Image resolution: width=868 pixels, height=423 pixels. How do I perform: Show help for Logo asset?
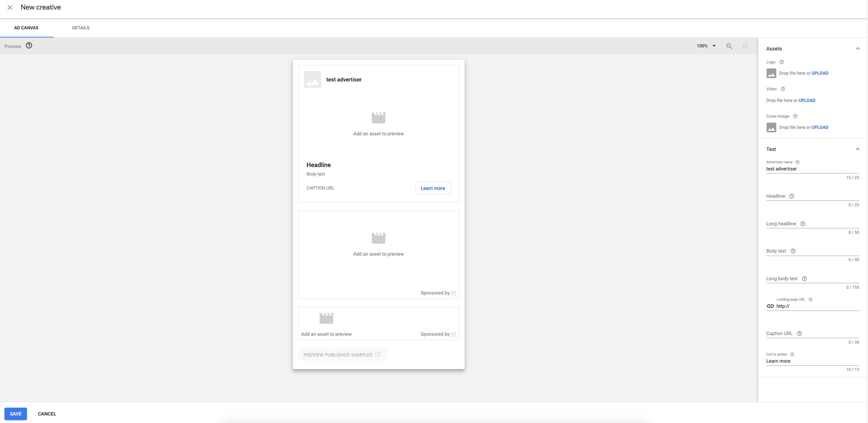click(x=782, y=62)
